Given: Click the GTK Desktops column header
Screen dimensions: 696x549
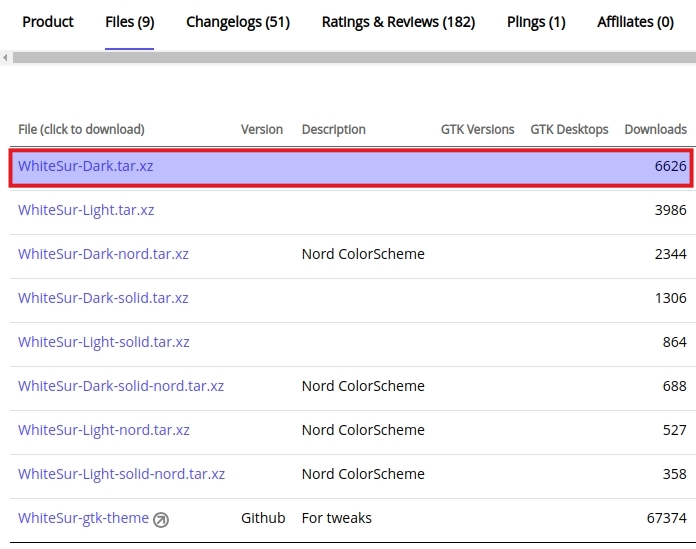Looking at the screenshot, I should [569, 129].
